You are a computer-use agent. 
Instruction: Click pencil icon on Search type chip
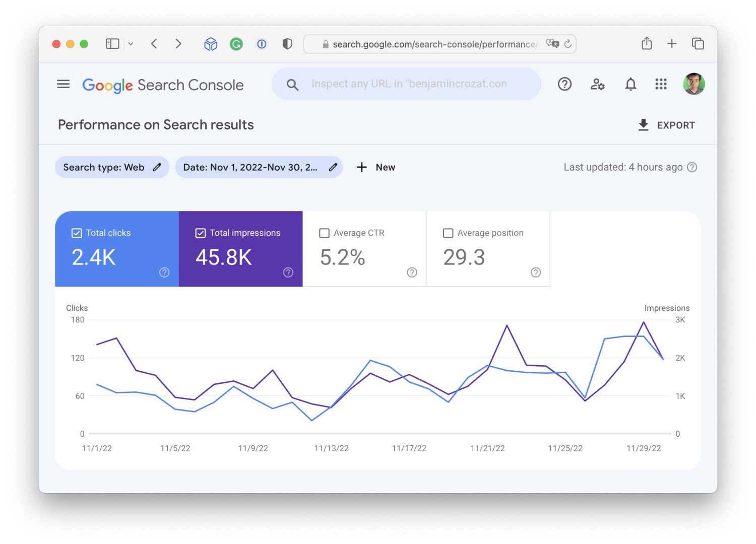click(157, 167)
